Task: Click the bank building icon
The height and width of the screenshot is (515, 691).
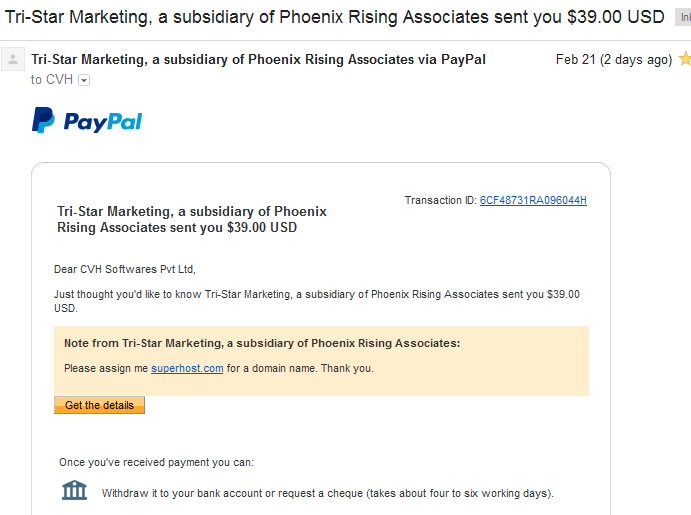Action: (x=74, y=490)
